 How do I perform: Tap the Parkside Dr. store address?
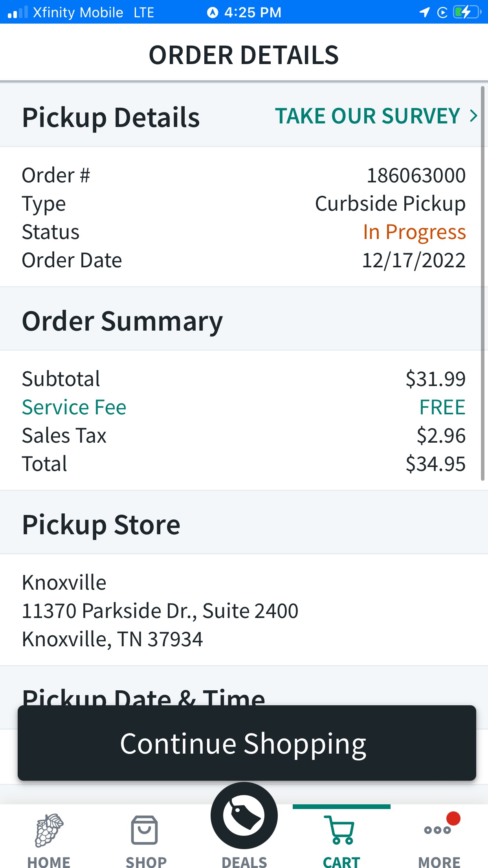click(x=160, y=611)
